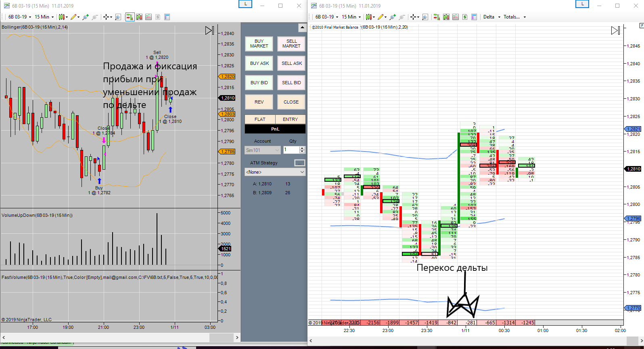Open strategies icon in right window toolbar

[x=456, y=17]
